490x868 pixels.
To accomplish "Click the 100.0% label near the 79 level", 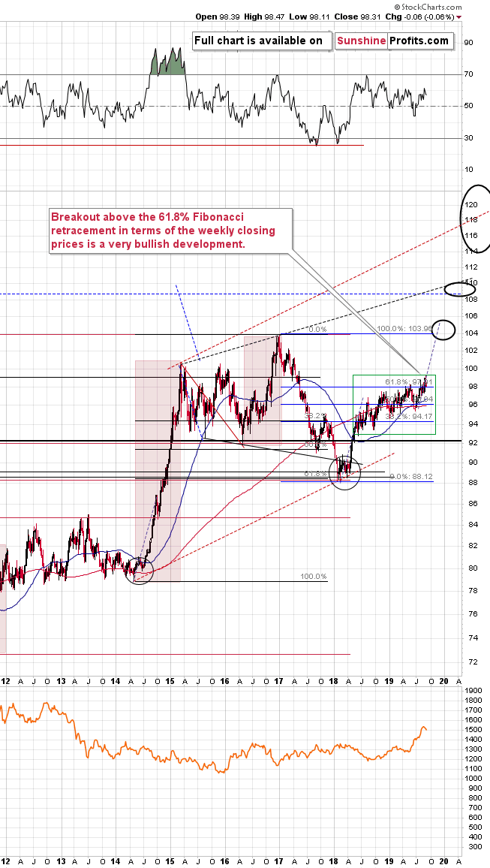I will pyautogui.click(x=314, y=577).
